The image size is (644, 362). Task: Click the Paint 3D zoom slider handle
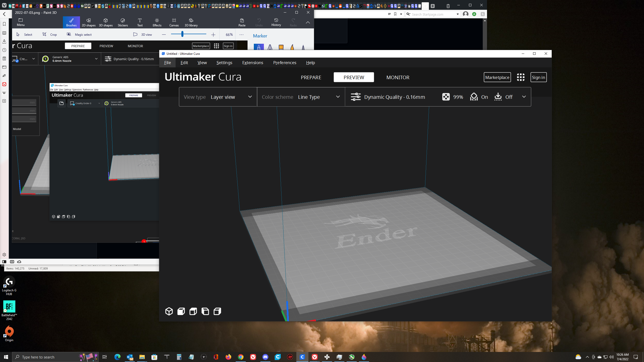[182, 34]
